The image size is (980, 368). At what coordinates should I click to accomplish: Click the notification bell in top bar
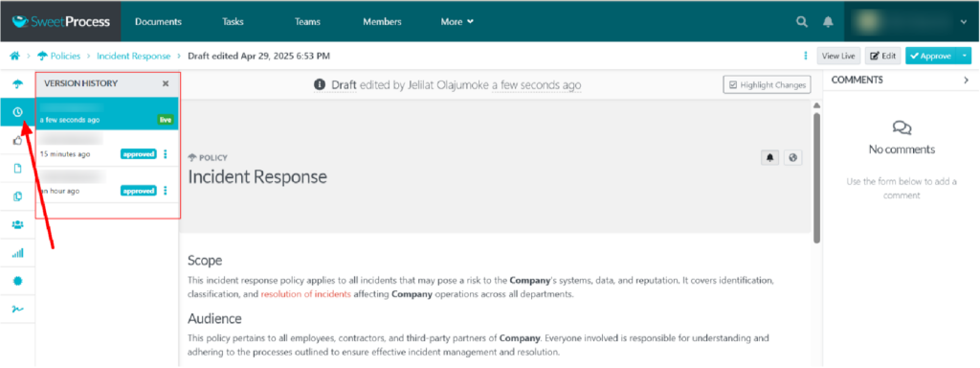(x=828, y=22)
